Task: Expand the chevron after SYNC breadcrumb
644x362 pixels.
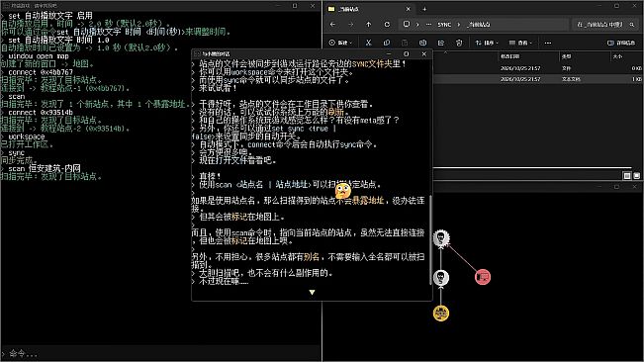Action: tap(459, 25)
